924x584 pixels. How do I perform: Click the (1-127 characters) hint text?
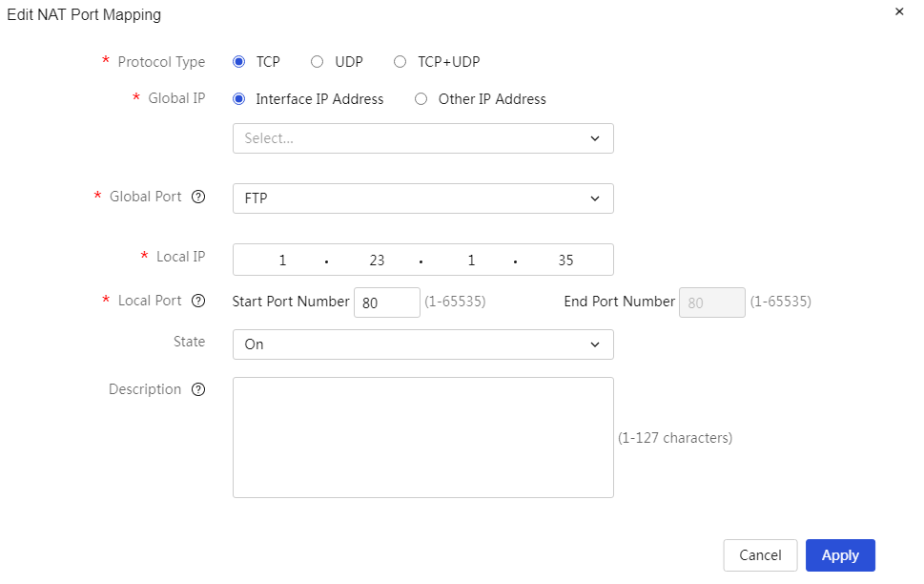click(675, 438)
